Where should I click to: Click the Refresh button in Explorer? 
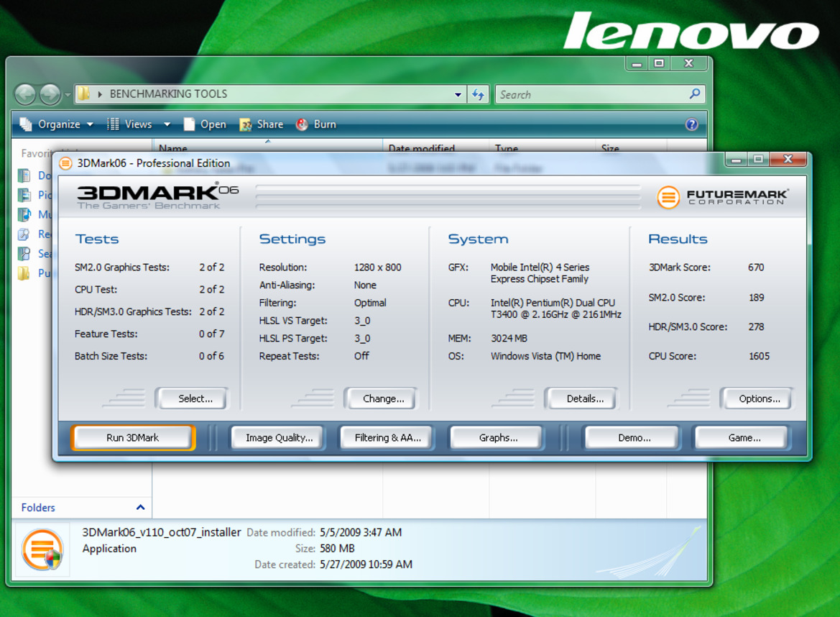click(x=478, y=94)
